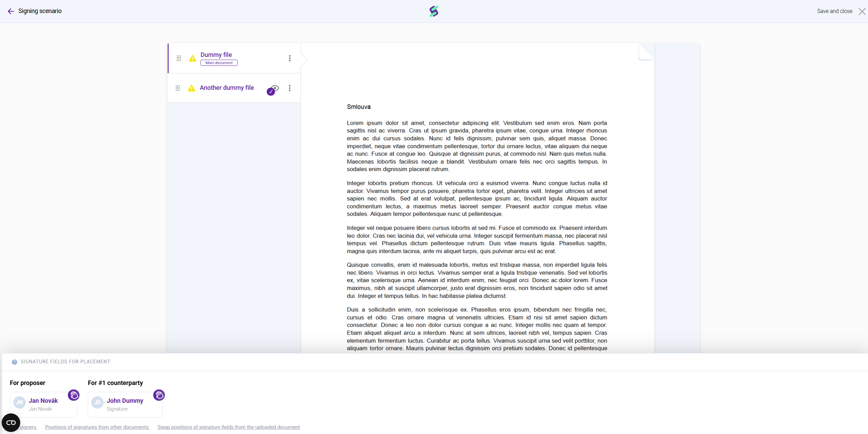Select Dummy file in the document list
868x434 pixels.
tap(216, 55)
